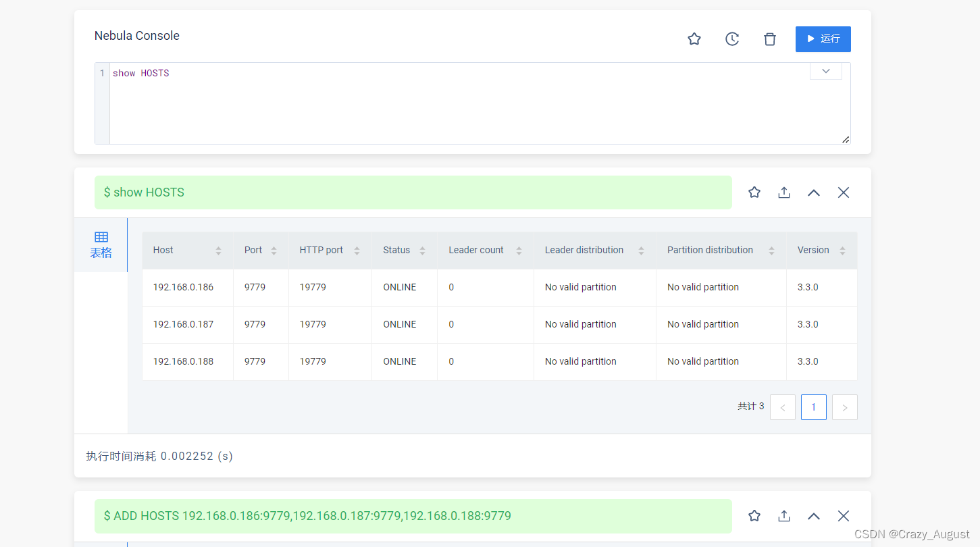This screenshot has height=547, width=980.
Task: Go to previous results page
Action: [783, 407]
